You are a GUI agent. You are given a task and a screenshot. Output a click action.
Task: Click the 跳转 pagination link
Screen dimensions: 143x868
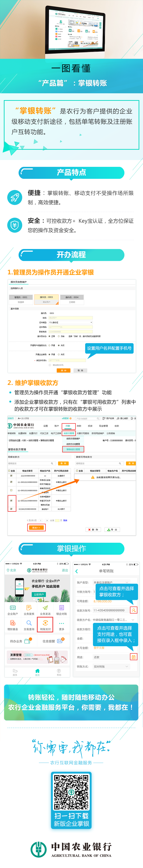tap(65, 520)
